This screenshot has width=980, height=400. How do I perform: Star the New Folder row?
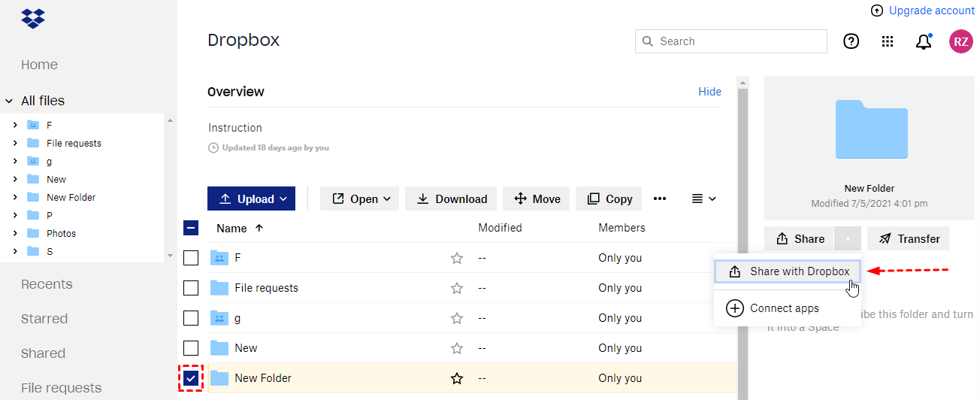456,378
